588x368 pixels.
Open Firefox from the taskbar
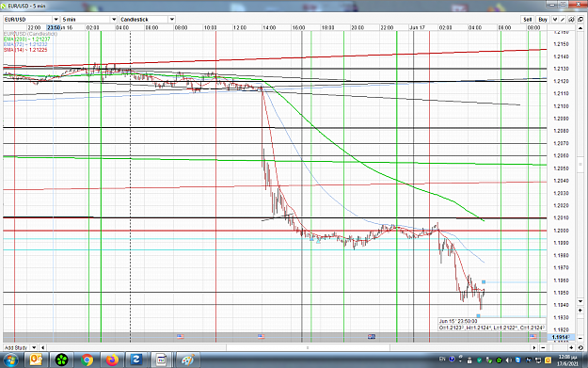[112, 360]
